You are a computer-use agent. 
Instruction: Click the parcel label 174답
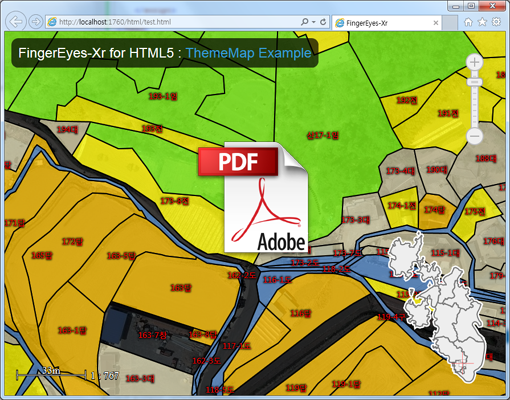pyautogui.click(x=434, y=210)
